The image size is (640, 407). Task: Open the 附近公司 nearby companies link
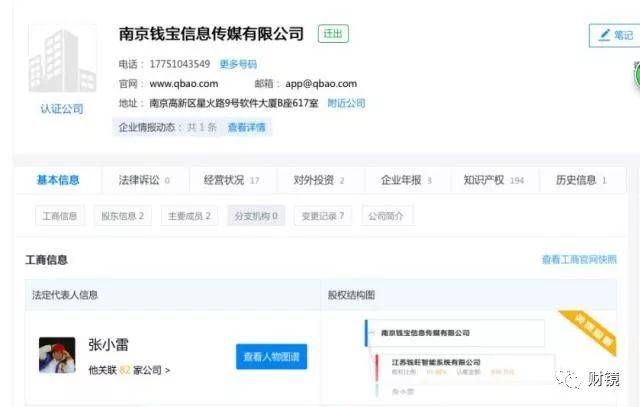click(347, 103)
